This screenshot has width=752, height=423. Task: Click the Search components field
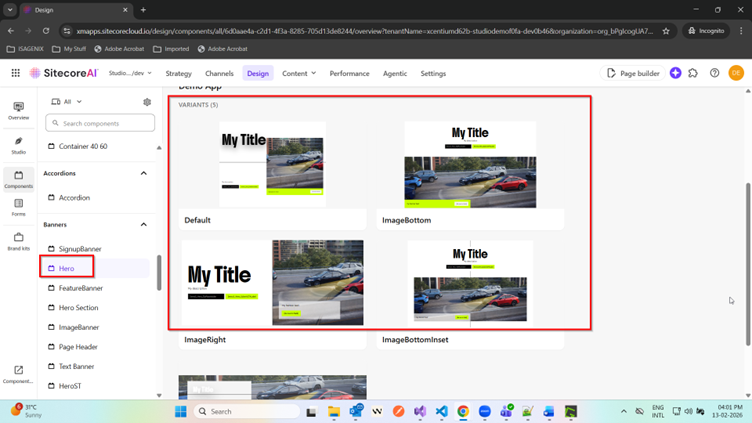click(x=100, y=123)
